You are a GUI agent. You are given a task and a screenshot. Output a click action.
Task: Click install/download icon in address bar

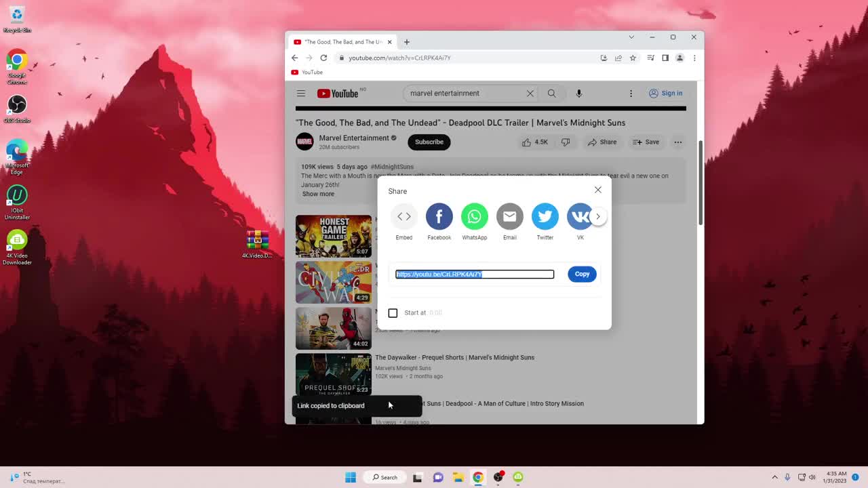604,58
